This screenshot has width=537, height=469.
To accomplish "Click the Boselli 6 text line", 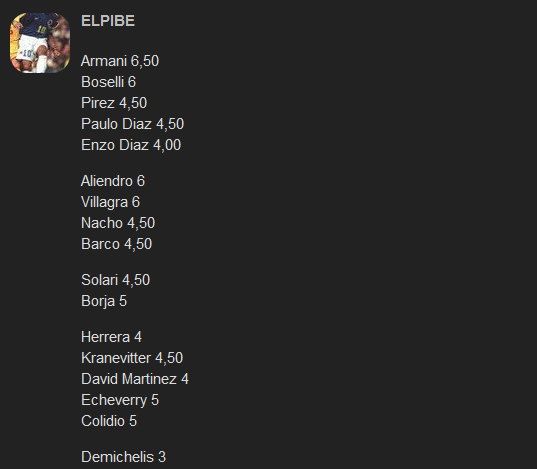I will (x=109, y=82).
